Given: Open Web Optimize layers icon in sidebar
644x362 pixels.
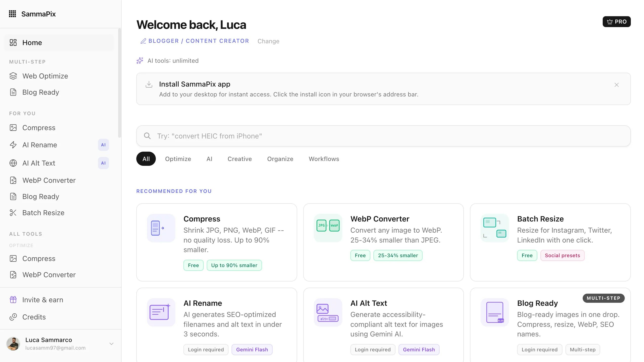Looking at the screenshot, I should (x=13, y=76).
